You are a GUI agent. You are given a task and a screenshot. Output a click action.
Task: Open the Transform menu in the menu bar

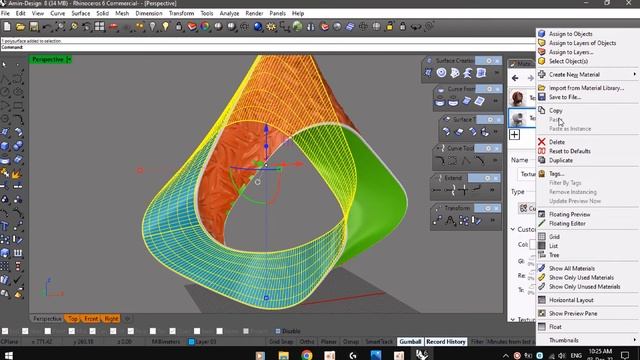click(x=181, y=13)
